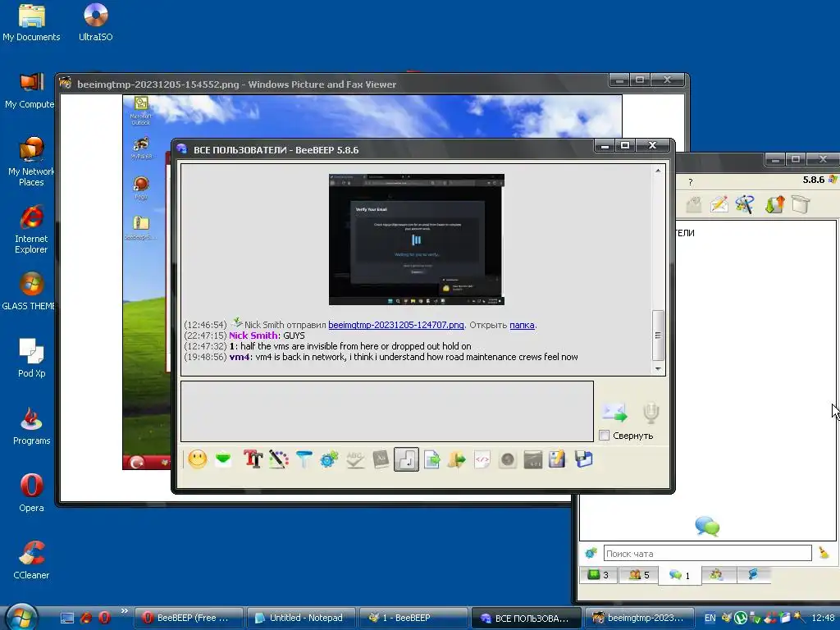
Task: Select the Nick Smith username in chat
Action: click(253, 336)
